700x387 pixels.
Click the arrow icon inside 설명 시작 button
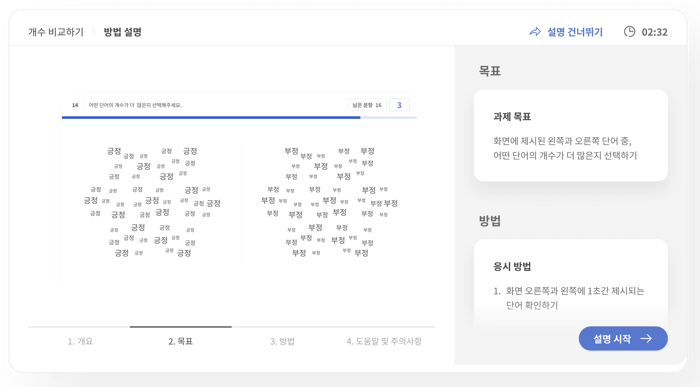click(646, 339)
